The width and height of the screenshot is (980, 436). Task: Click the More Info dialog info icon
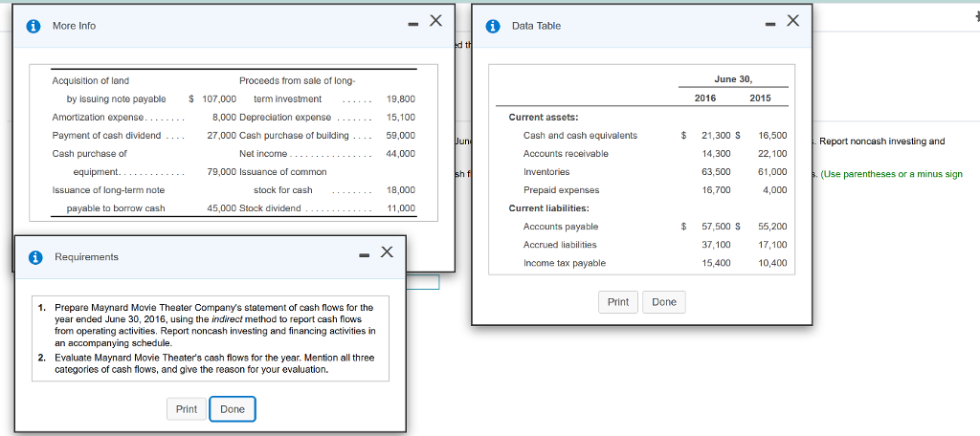tap(33, 26)
